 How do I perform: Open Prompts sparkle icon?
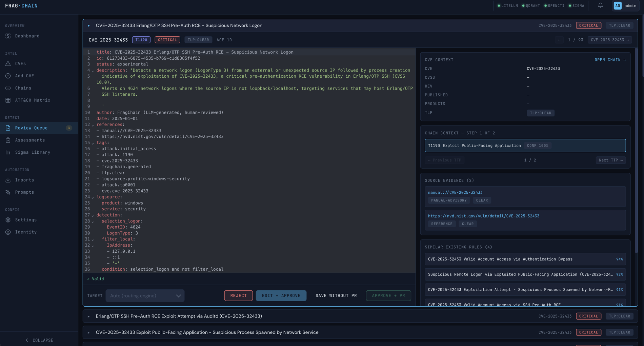[8, 192]
